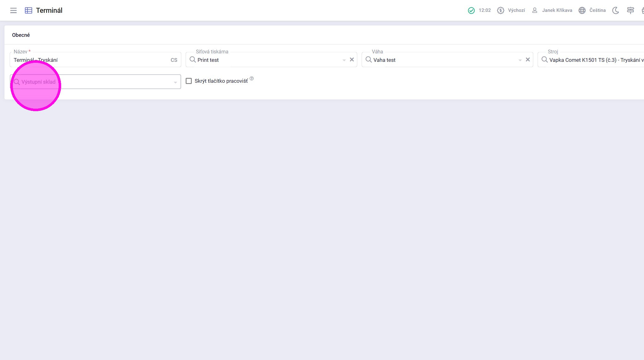Screen dimensions: 644x360
Task: Click the help icon beside Skrýt tlačítko pracovišť
Action: tap(251, 79)
